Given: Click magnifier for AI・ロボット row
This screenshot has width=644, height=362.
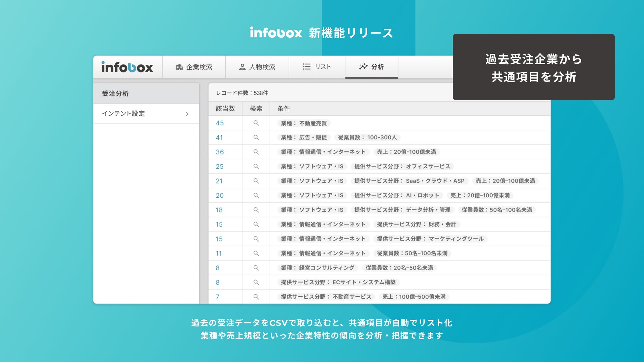Looking at the screenshot, I should [x=256, y=195].
